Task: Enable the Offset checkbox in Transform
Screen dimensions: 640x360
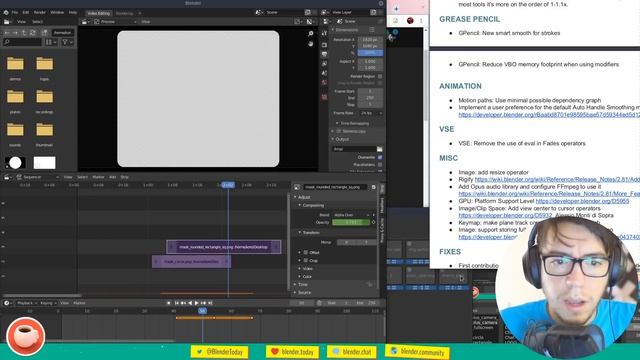Action: pyautogui.click(x=305, y=252)
